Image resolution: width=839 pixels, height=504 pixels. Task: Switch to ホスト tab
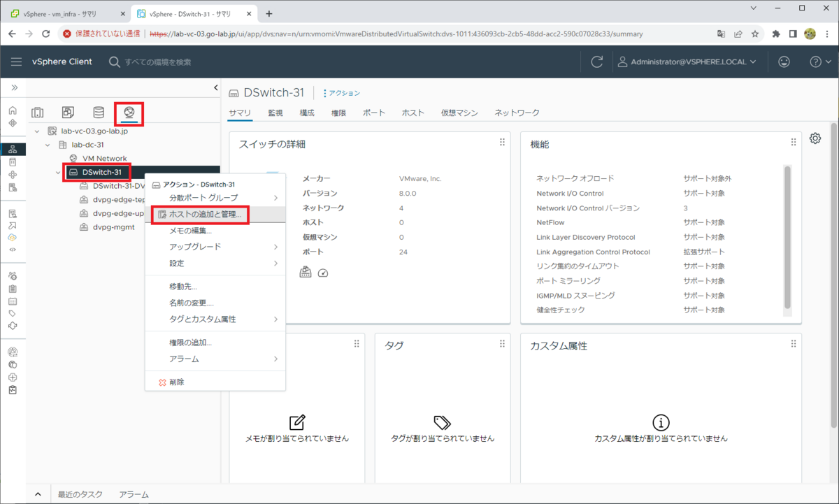(413, 113)
